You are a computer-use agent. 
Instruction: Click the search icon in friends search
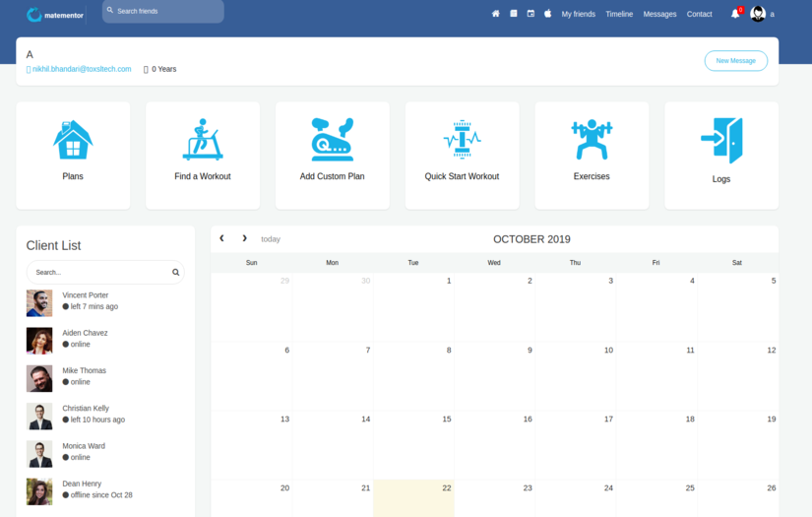point(110,11)
